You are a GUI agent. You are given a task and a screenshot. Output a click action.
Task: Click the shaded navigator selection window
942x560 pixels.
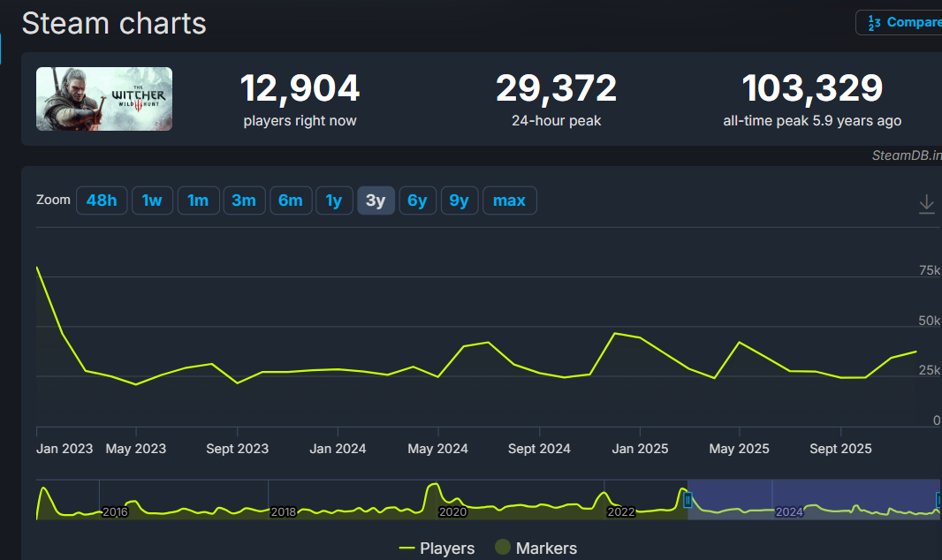[x=814, y=499]
